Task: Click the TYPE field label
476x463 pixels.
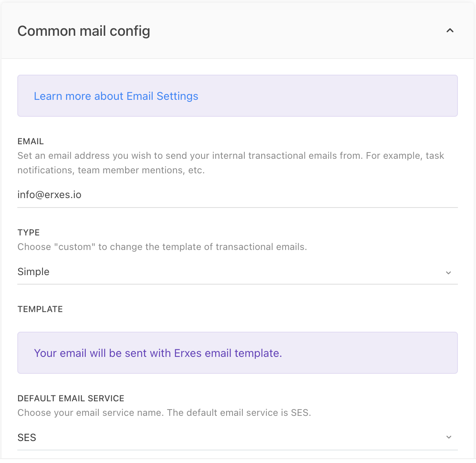Action: [29, 233]
